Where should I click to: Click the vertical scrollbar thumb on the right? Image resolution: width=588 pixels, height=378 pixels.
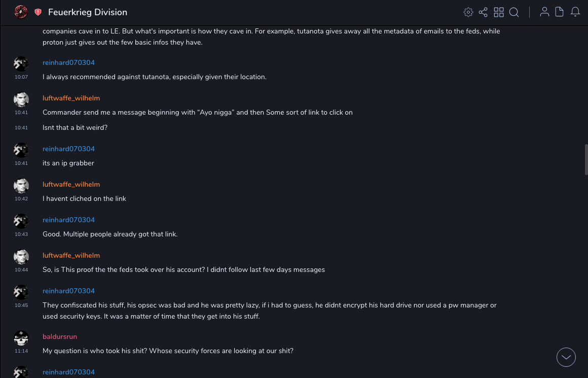pyautogui.click(x=586, y=159)
